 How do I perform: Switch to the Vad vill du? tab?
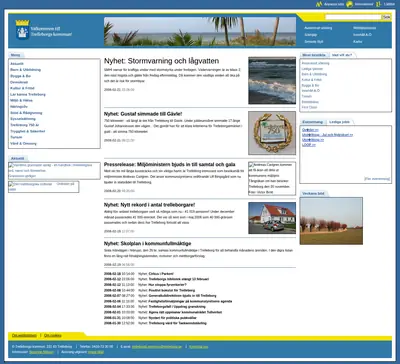342,55
